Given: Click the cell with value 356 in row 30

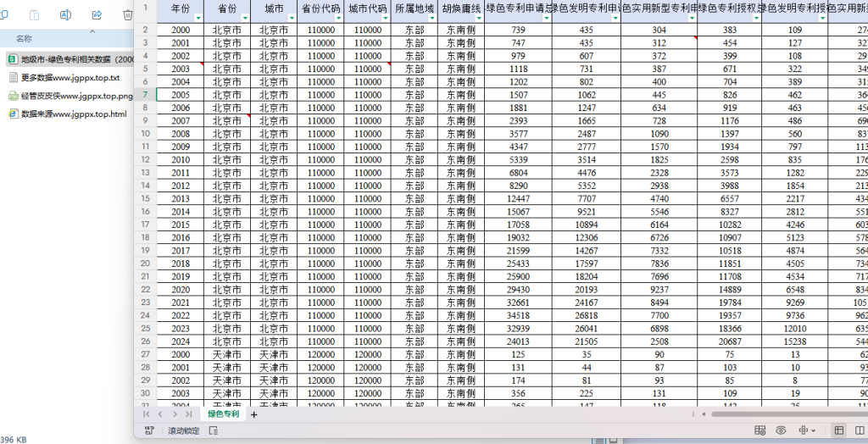Looking at the screenshot, I should 519,394.
